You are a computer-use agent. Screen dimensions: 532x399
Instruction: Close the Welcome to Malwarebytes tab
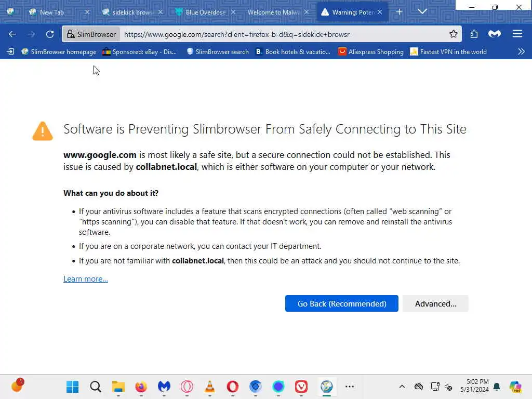pyautogui.click(x=307, y=12)
